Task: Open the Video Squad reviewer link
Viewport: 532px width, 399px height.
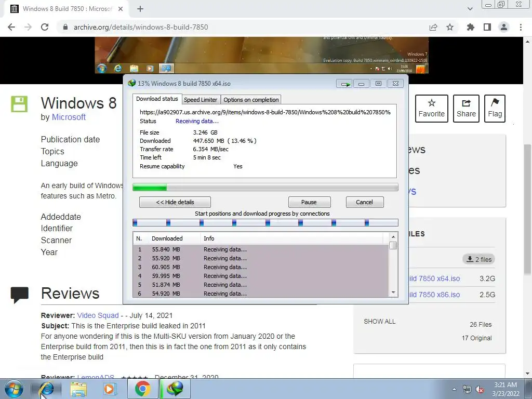Action: 98,315
